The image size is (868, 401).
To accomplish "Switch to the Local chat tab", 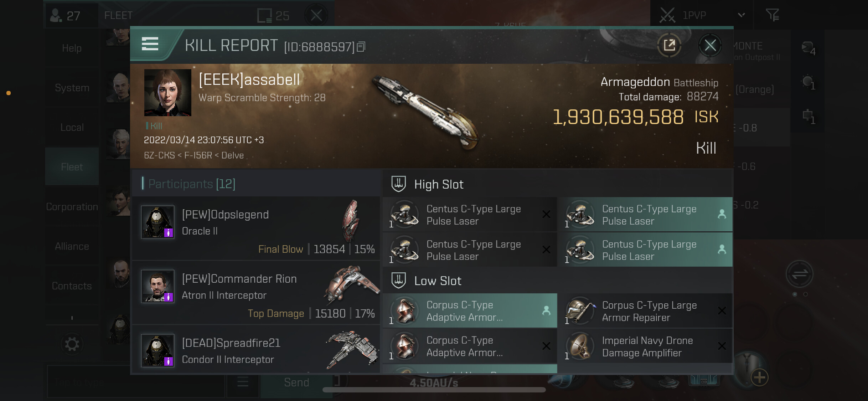I will [x=72, y=127].
